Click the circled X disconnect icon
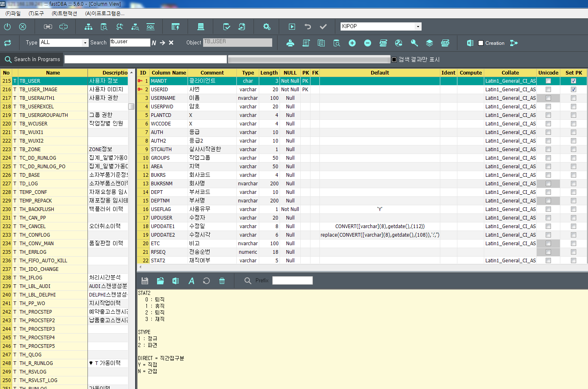 click(23, 26)
